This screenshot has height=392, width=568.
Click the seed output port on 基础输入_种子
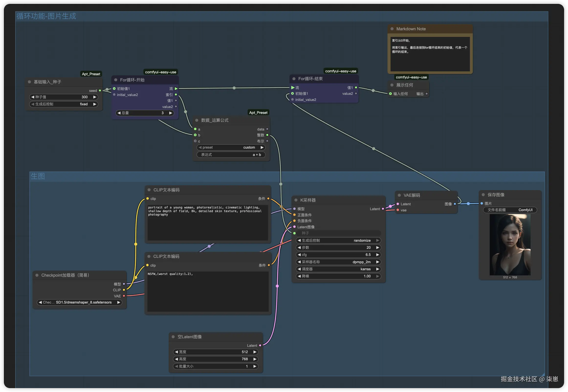coord(100,91)
